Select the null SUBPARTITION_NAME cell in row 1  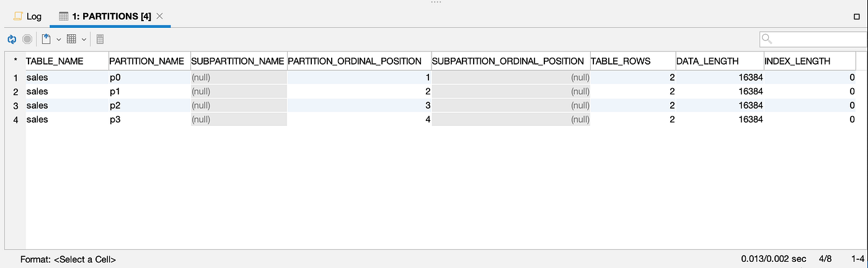239,78
